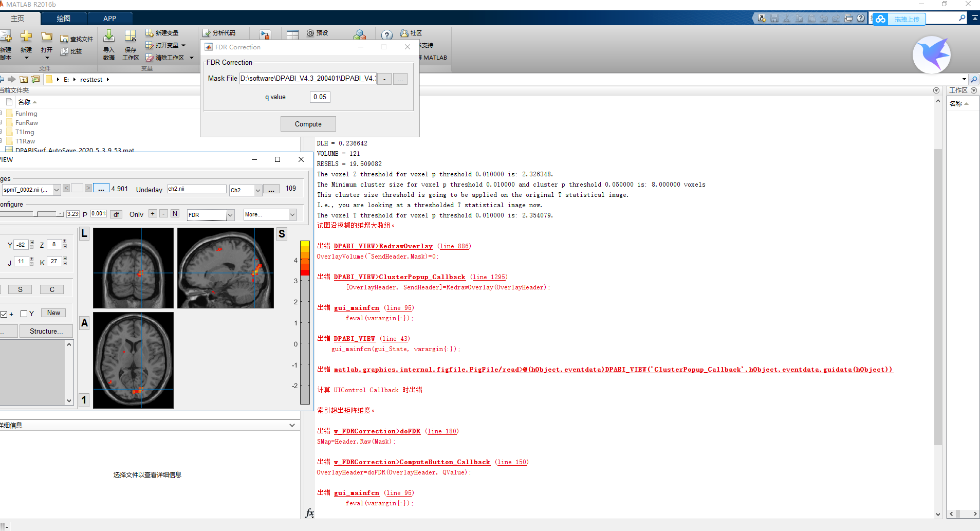Viewport: 980px width, 531px height.
Task: Switch to the 绘图 (Plots) tab
Action: point(64,19)
